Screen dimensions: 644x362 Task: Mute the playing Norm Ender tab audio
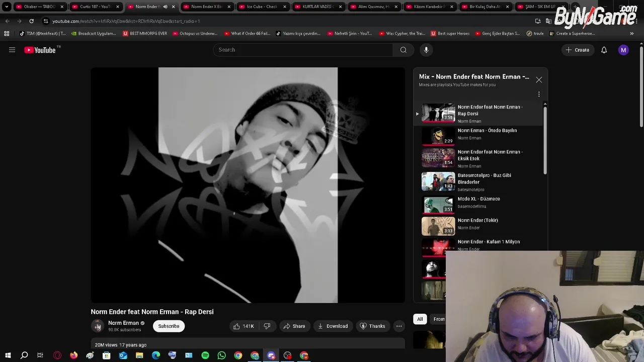coord(165,7)
